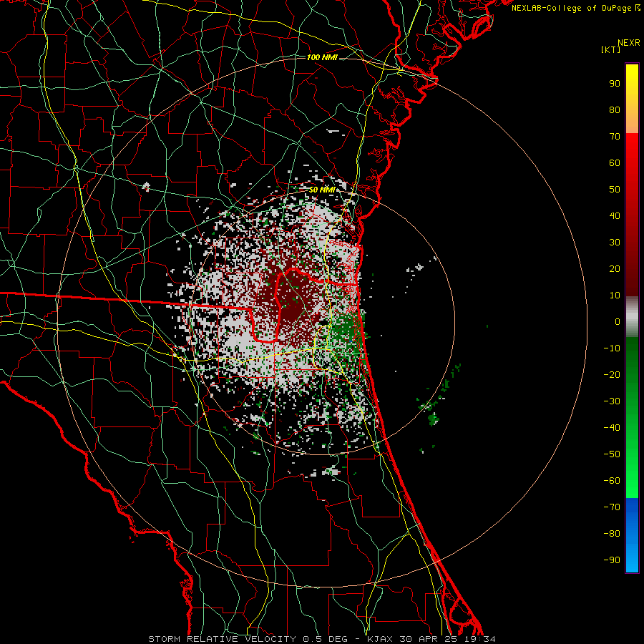
Task: Click the -50 knot scale value
Action: click(x=612, y=454)
